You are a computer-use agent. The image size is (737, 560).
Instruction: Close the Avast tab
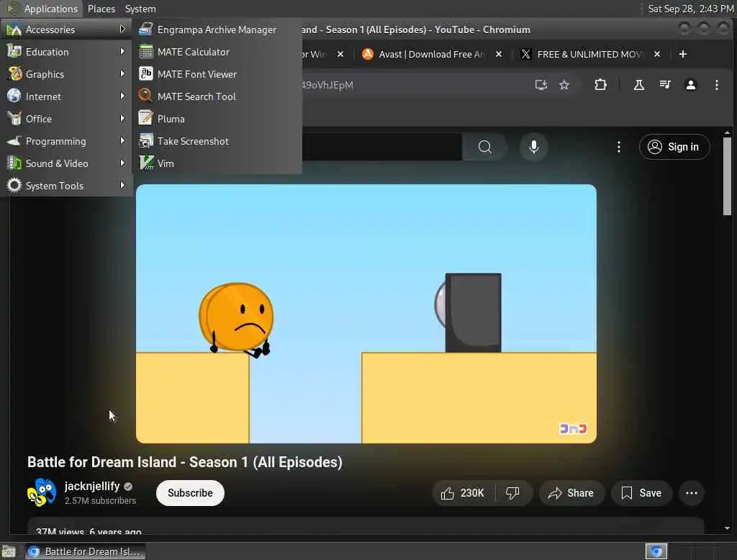click(499, 54)
